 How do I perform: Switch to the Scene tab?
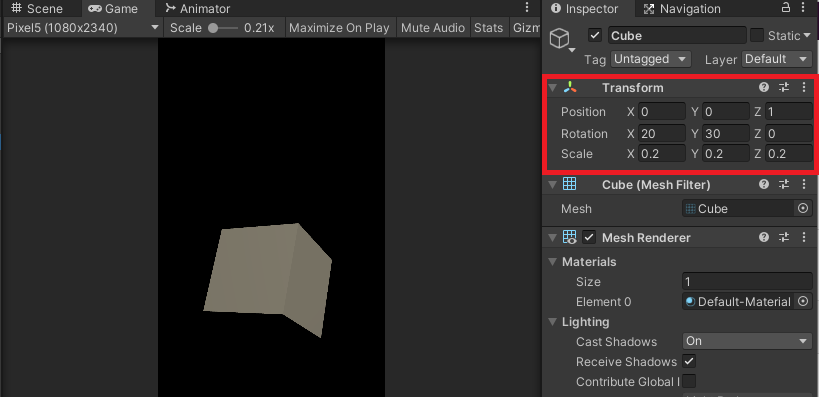[x=37, y=9]
